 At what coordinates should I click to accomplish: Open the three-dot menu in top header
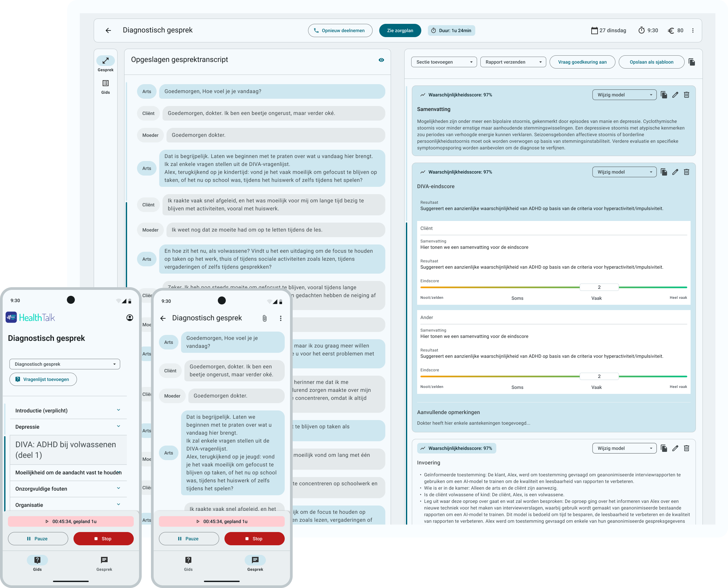click(693, 30)
